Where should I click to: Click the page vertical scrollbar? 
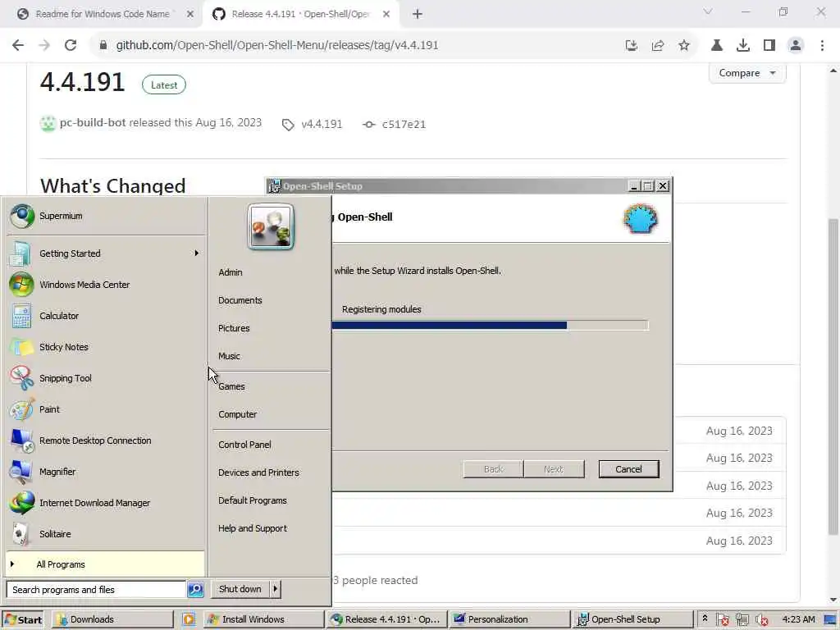(833, 376)
